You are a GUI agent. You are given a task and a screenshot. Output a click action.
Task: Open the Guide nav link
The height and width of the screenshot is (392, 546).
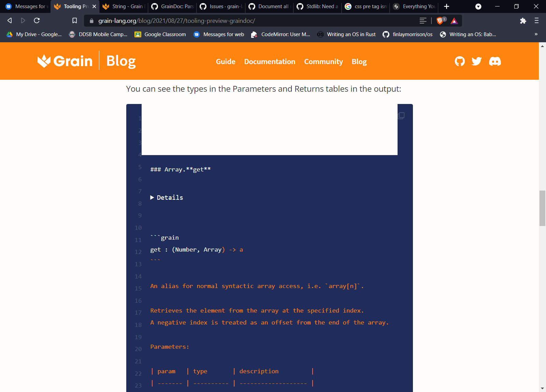tap(226, 62)
